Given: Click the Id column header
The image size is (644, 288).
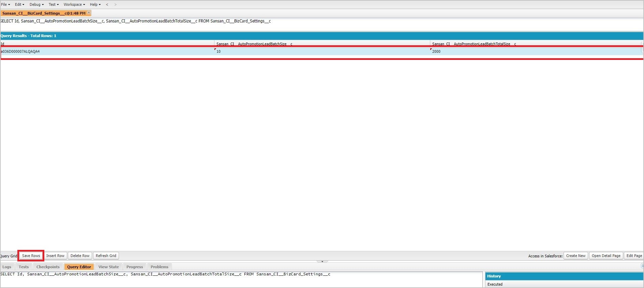Looking at the screenshot, I should tap(107, 44).
